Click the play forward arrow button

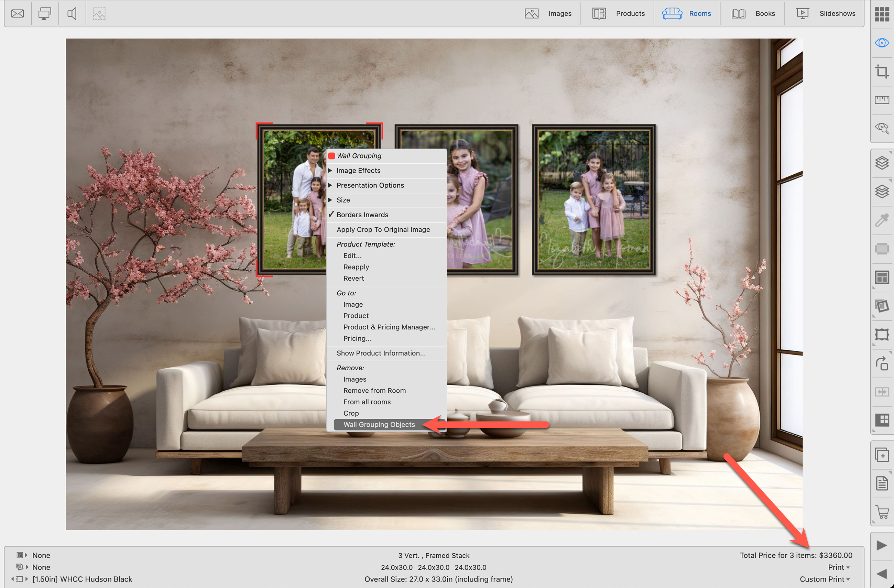pyautogui.click(x=882, y=545)
